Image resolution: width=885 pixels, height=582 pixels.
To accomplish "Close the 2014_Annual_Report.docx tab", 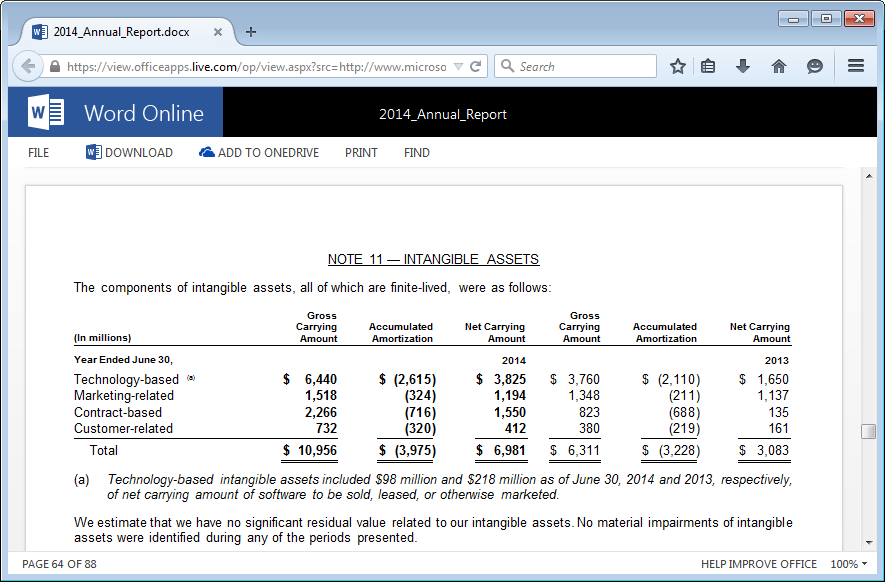I will [217, 32].
